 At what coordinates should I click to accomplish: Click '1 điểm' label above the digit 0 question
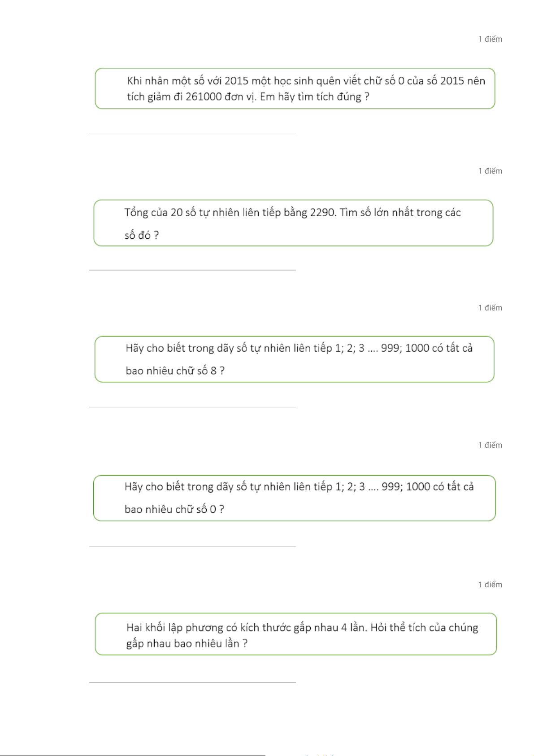tap(490, 445)
